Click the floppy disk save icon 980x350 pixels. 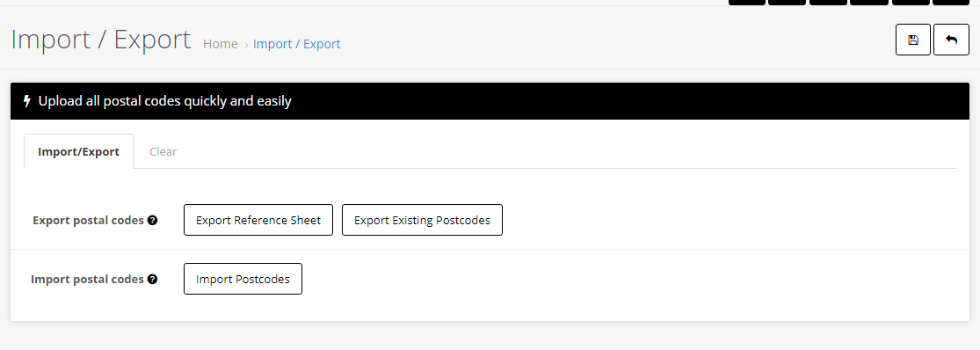coord(913,40)
